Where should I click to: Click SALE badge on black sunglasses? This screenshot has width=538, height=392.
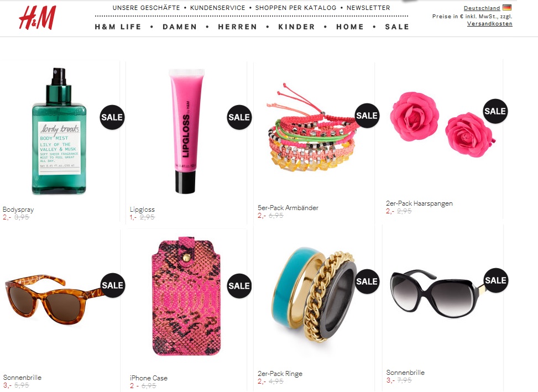(495, 280)
